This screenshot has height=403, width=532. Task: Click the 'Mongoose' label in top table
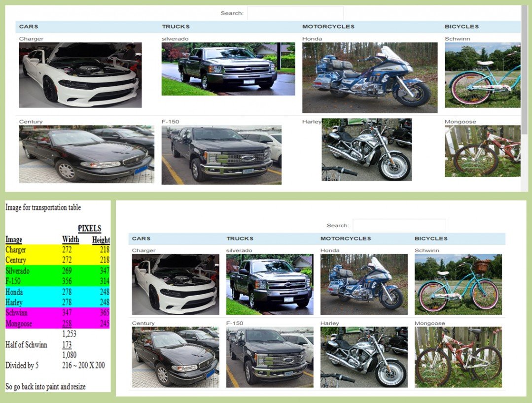click(461, 122)
